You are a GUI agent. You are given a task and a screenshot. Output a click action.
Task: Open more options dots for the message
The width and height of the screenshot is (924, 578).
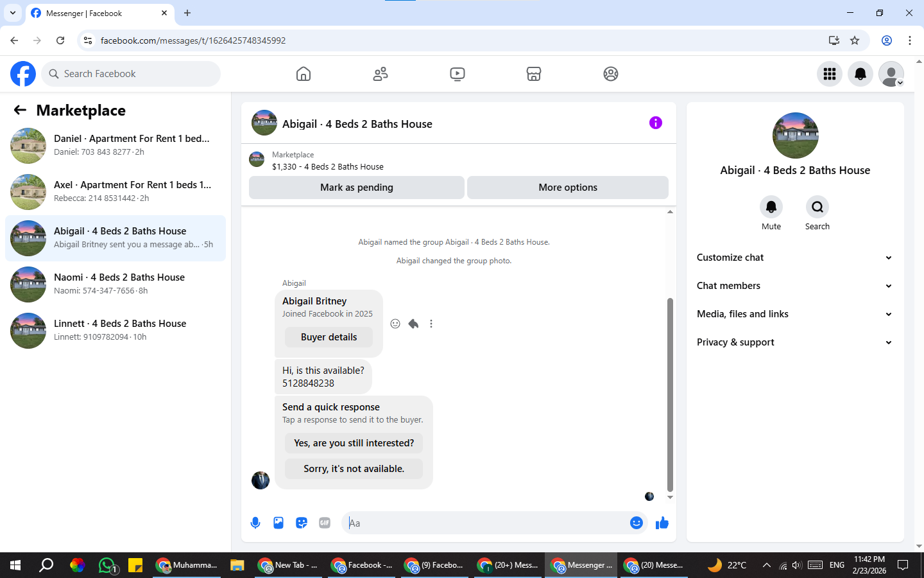[x=431, y=324]
